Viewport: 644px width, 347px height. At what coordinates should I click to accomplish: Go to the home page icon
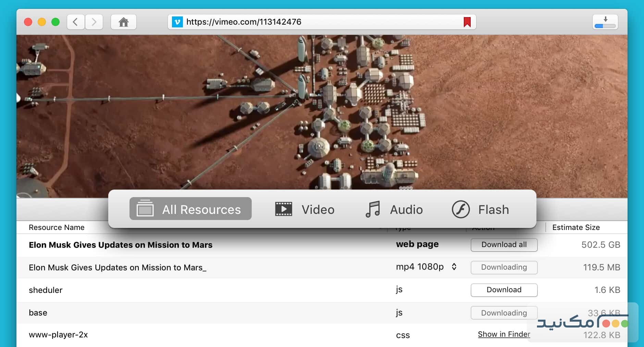[x=123, y=22]
